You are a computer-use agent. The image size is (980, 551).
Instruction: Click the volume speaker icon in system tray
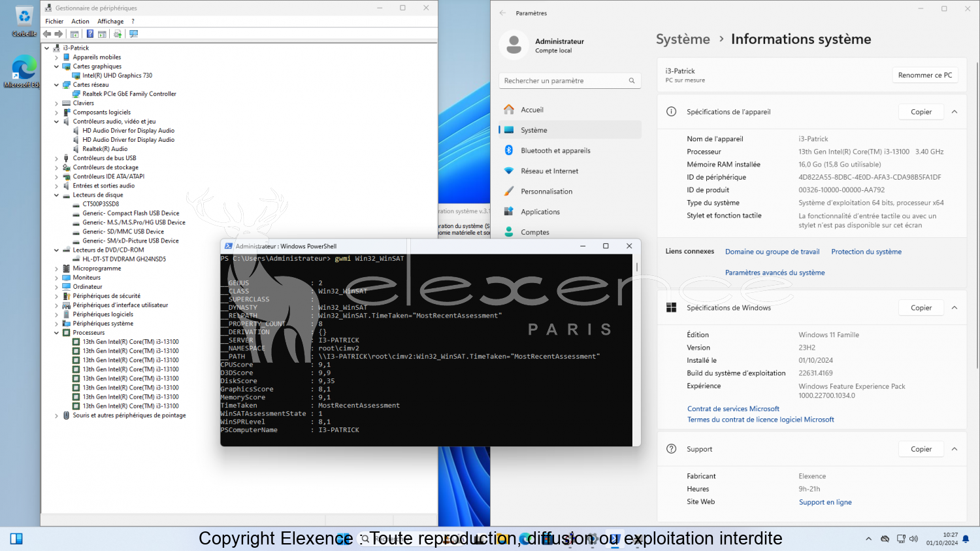(913, 539)
